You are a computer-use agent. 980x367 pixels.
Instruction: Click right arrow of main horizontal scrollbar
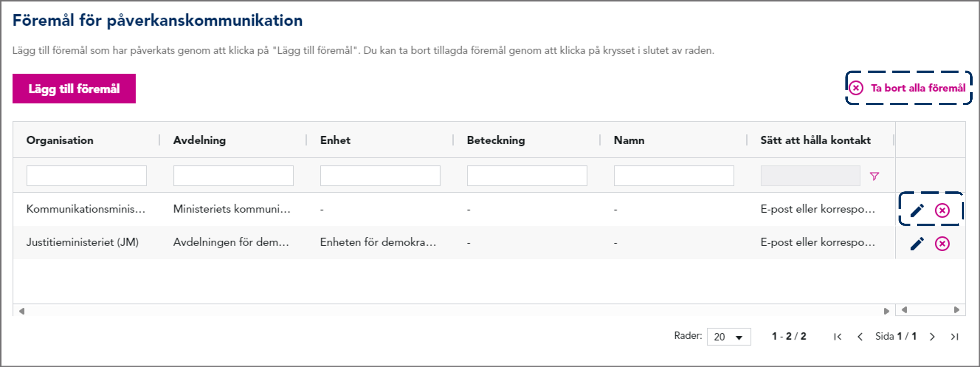(886, 311)
